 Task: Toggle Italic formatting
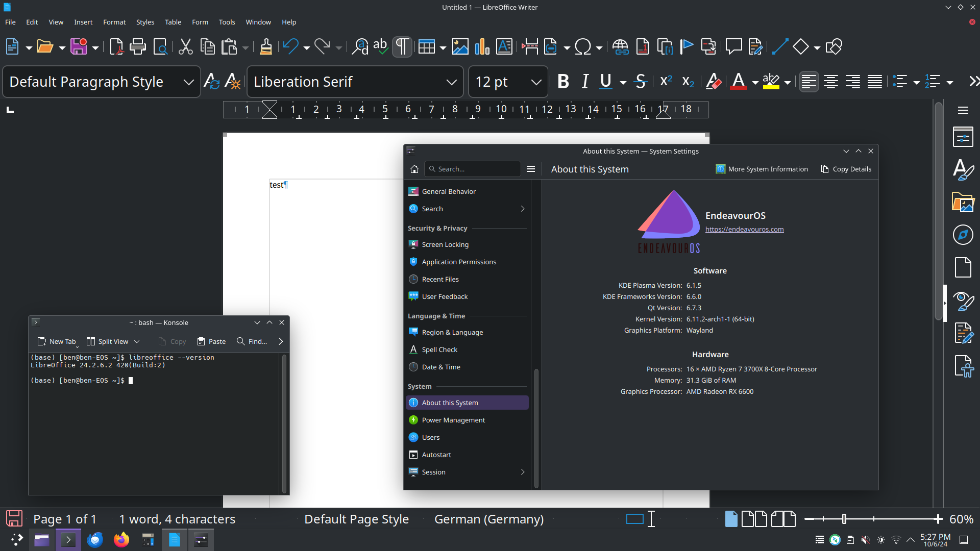(x=585, y=82)
